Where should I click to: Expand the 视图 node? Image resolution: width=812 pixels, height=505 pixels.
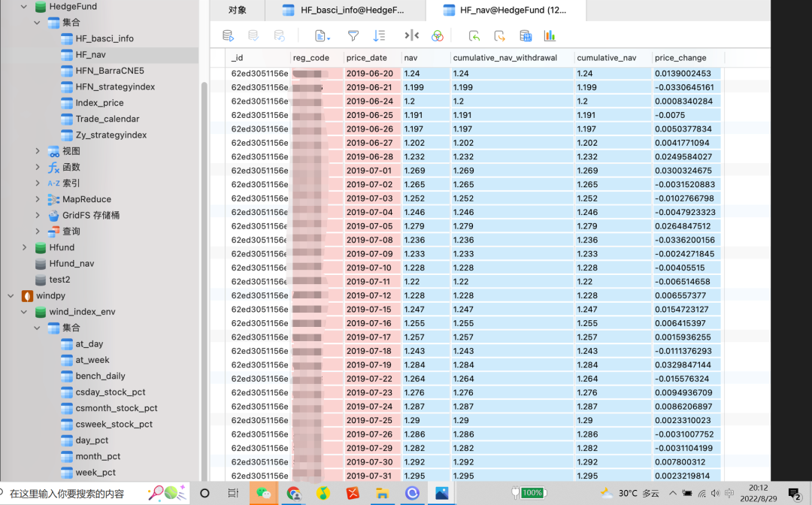coord(38,151)
